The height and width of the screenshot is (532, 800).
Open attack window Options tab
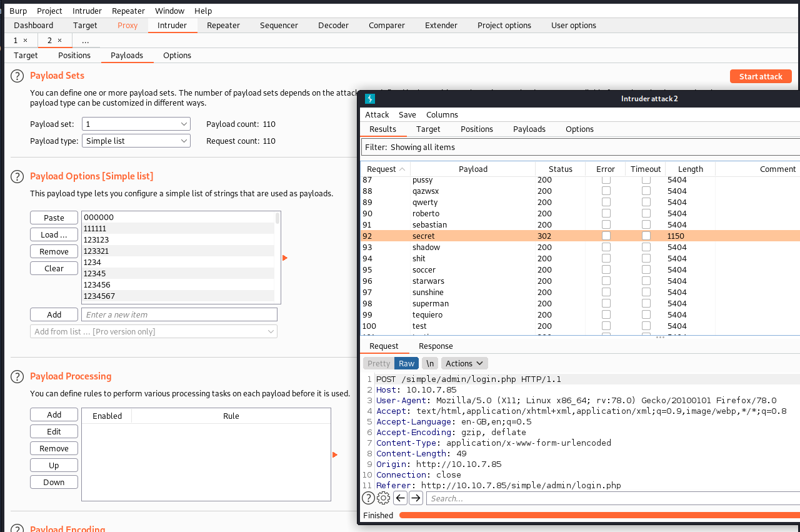[x=579, y=129]
